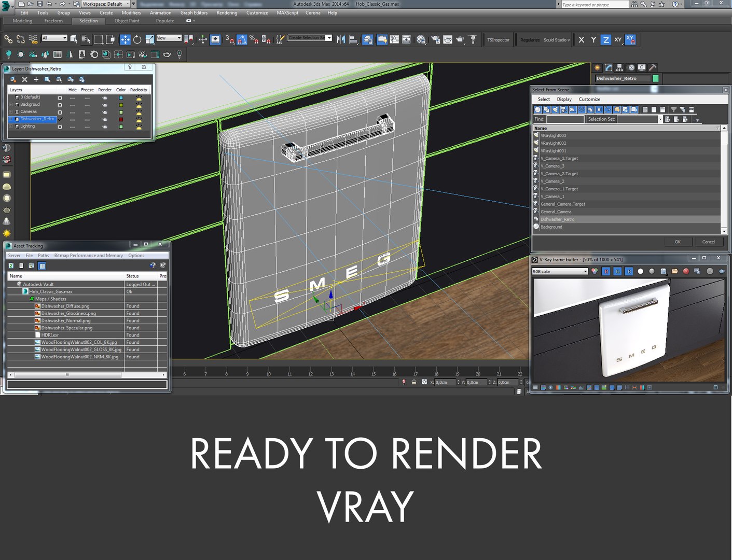Toggle red channel in V-Ray frame buffer

[606, 271]
